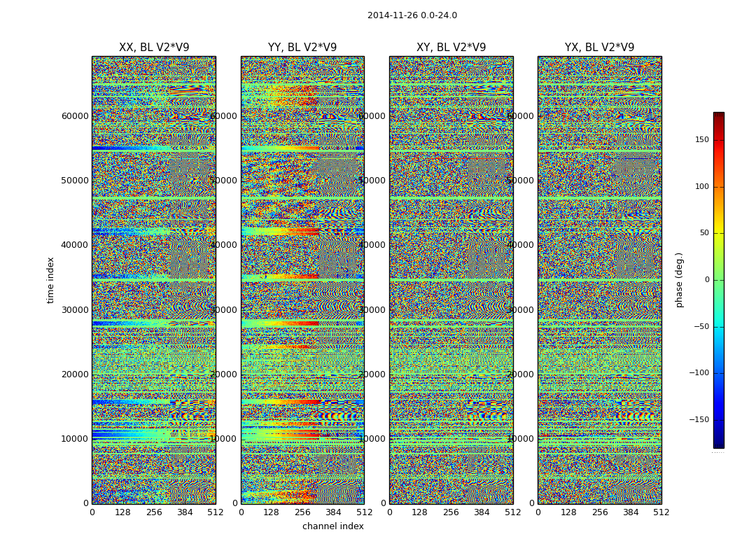Click the 'time index' y-axis label
735x560 pixels.
[x=50, y=280]
